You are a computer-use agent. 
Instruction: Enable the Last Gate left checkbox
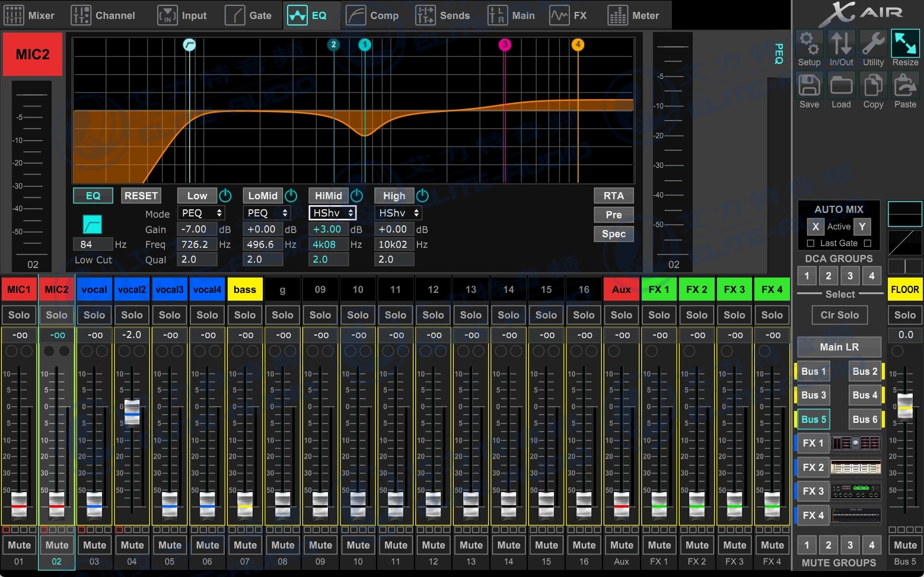coord(811,243)
